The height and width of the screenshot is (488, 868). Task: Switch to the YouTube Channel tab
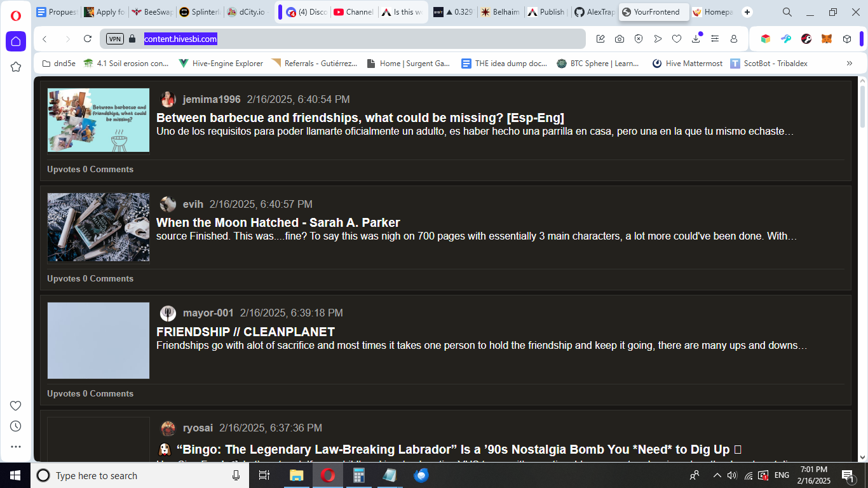pos(354,12)
